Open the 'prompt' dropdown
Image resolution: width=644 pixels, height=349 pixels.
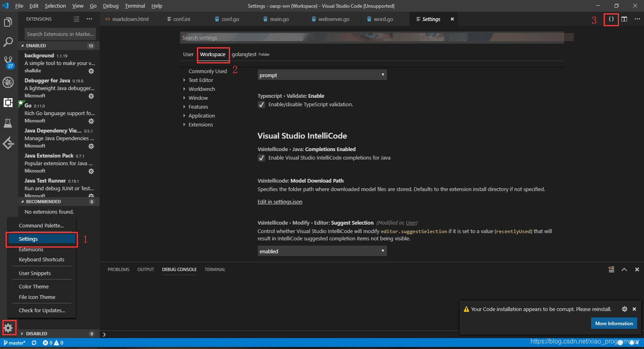322,75
